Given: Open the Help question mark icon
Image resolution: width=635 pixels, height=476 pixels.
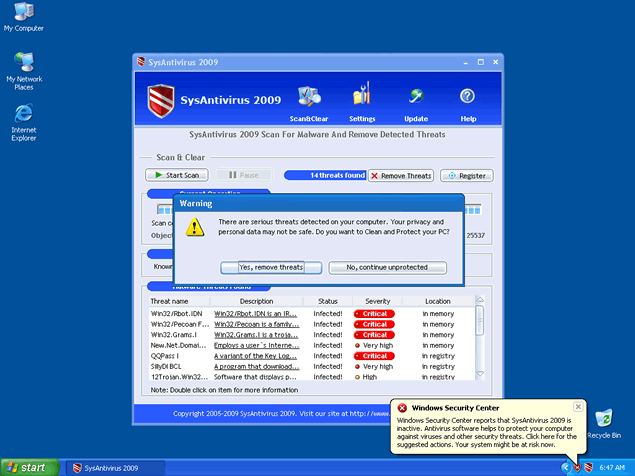Looking at the screenshot, I should coord(467,97).
